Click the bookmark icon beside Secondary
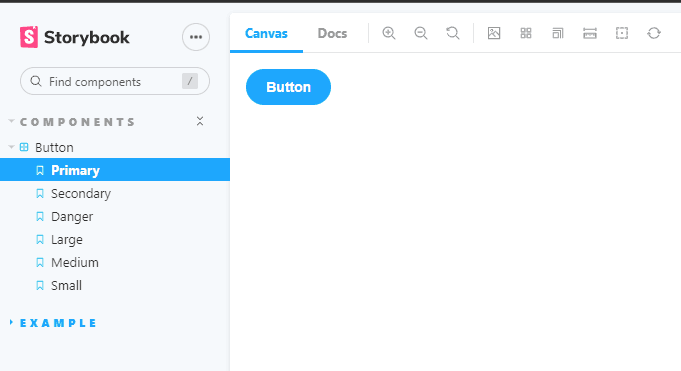The width and height of the screenshot is (681, 371). tap(40, 193)
